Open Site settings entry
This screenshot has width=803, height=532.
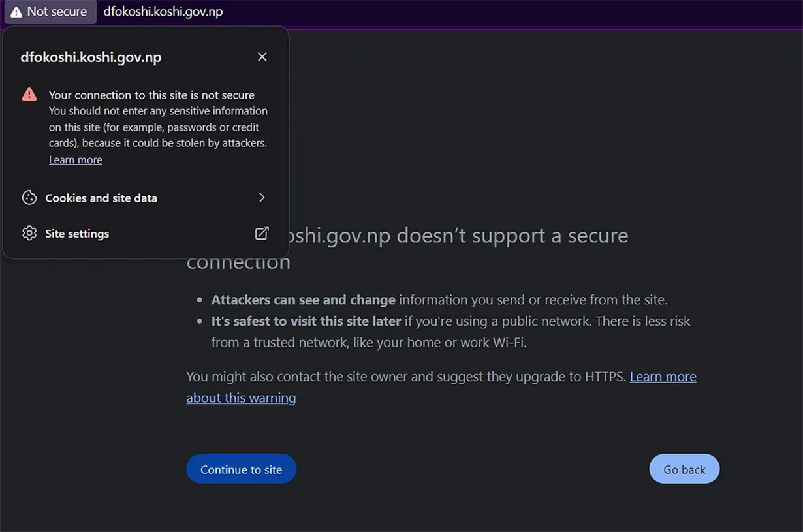click(146, 234)
